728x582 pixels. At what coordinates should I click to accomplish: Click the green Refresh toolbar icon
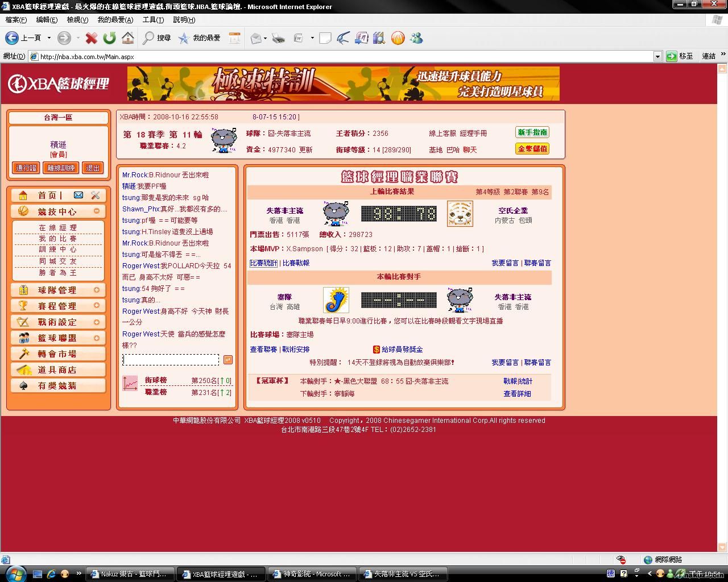click(109, 38)
